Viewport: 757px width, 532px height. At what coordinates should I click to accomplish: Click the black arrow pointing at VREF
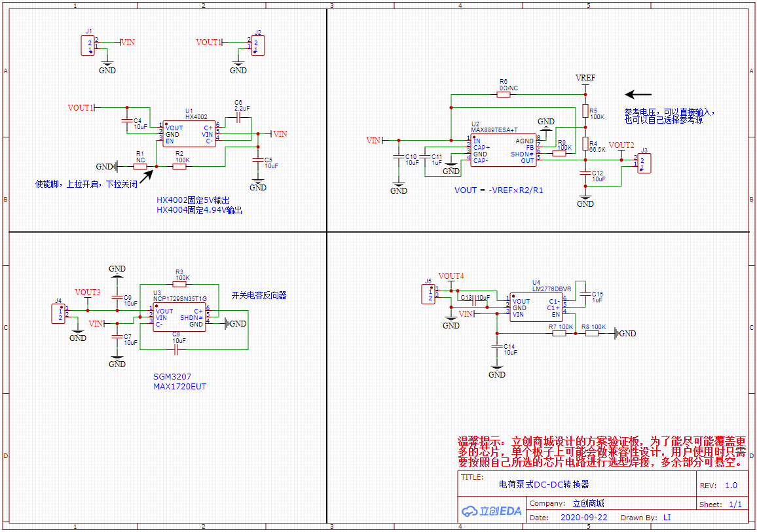(638, 94)
